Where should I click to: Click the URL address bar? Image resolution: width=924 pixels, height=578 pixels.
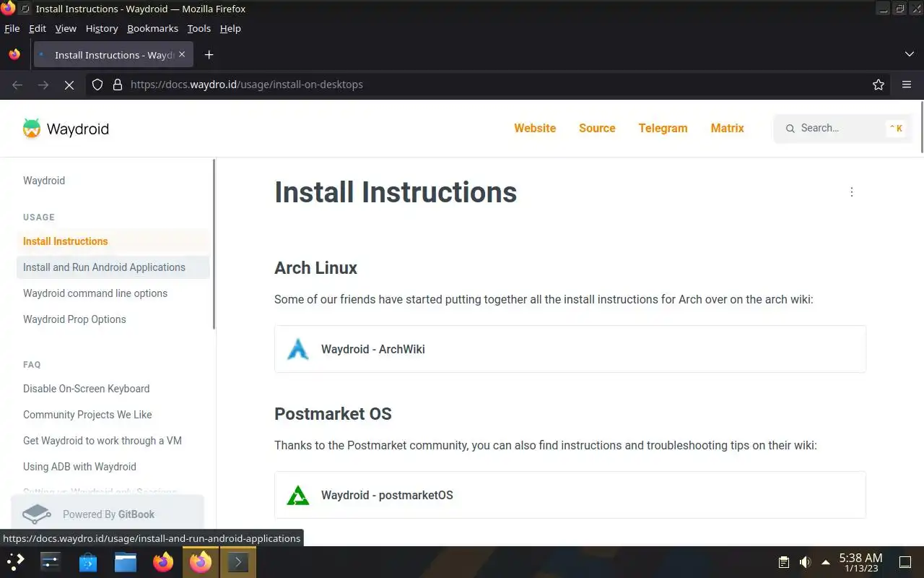click(x=487, y=85)
